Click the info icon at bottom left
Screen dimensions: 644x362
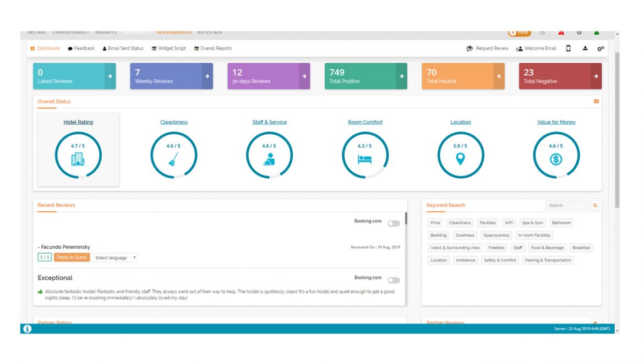(28, 330)
